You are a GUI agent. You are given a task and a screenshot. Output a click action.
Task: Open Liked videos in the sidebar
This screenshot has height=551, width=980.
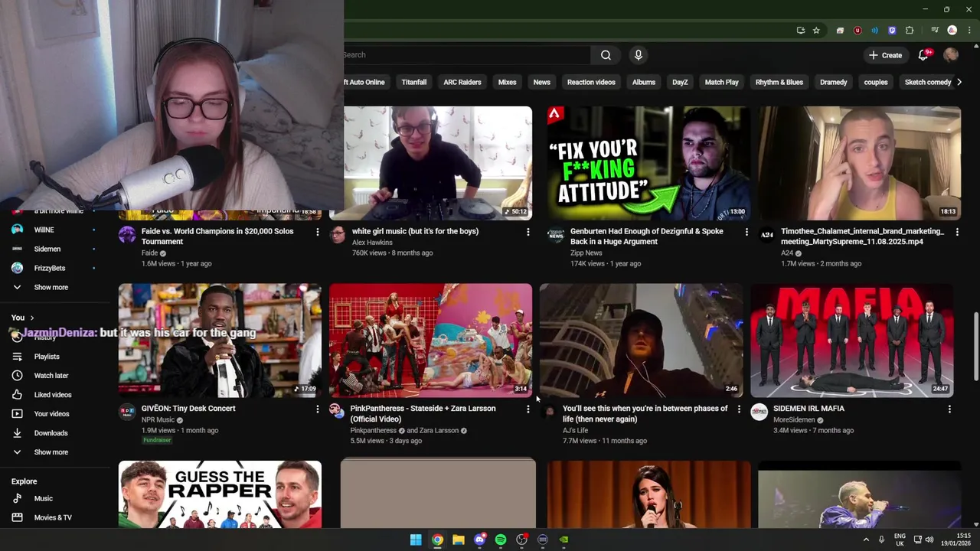(54, 395)
